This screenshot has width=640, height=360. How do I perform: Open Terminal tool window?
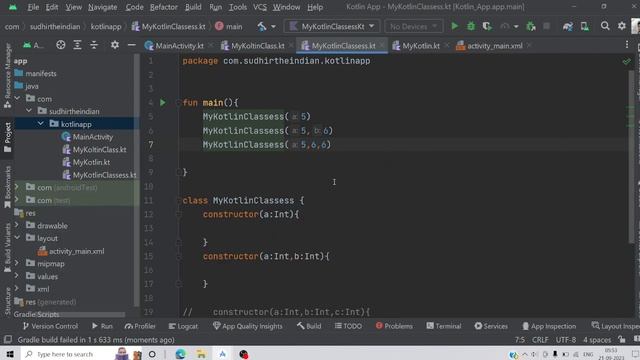[444, 326]
